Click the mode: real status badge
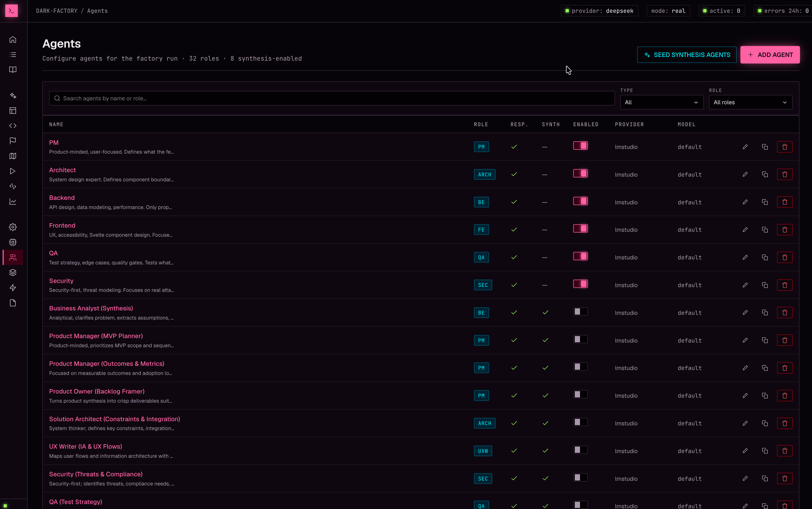This screenshot has height=509, width=812. 668,11
